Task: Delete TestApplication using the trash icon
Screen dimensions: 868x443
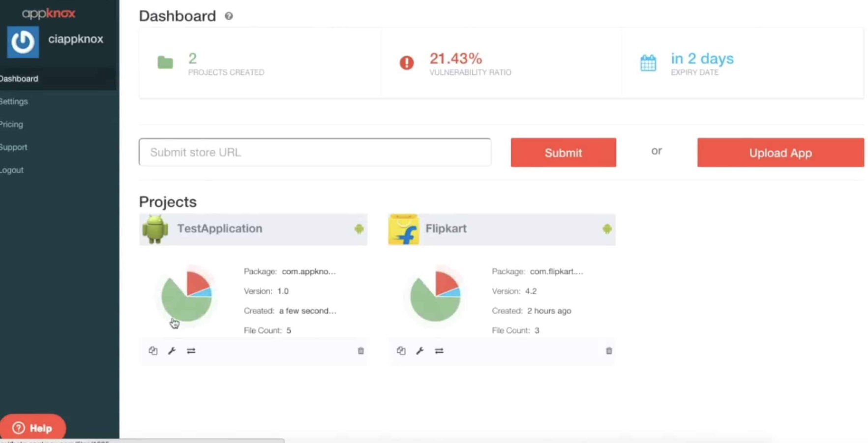Action: 360,351
